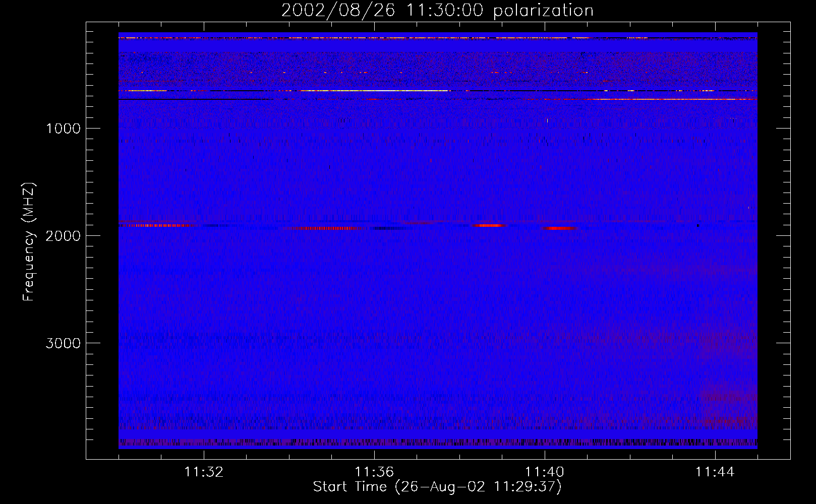Click the bright red burst near 11:40 at 2000 MHz
The width and height of the screenshot is (816, 504).
click(560, 228)
